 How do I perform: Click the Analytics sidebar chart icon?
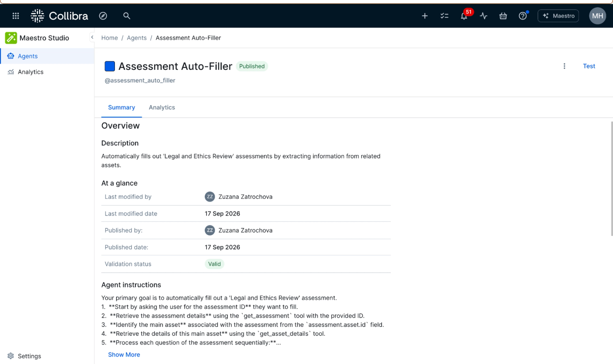[11, 72]
